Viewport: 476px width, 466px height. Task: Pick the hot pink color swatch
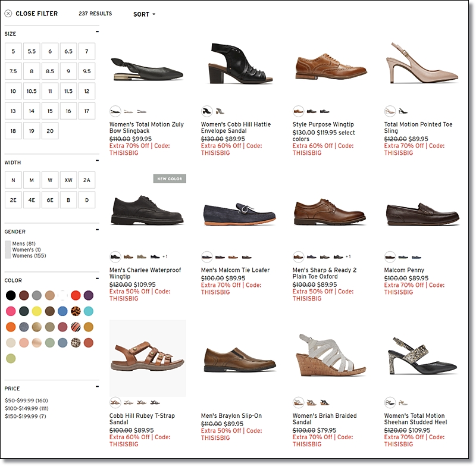tap(11, 311)
